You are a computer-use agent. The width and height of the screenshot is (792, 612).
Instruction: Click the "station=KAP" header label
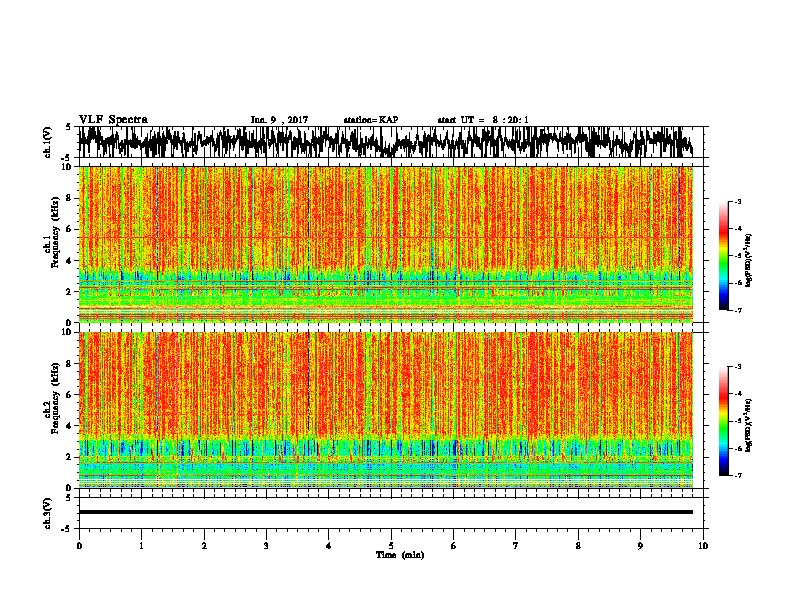371,120
